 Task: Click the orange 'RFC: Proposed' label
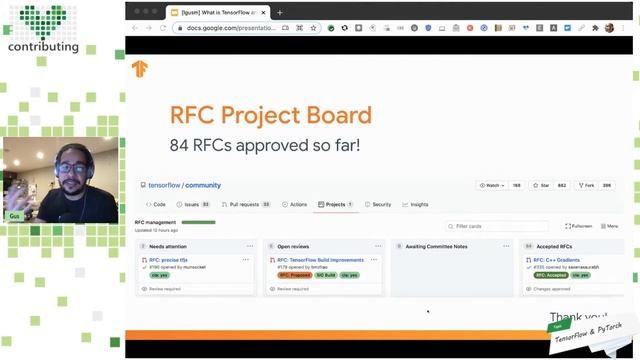click(x=295, y=275)
